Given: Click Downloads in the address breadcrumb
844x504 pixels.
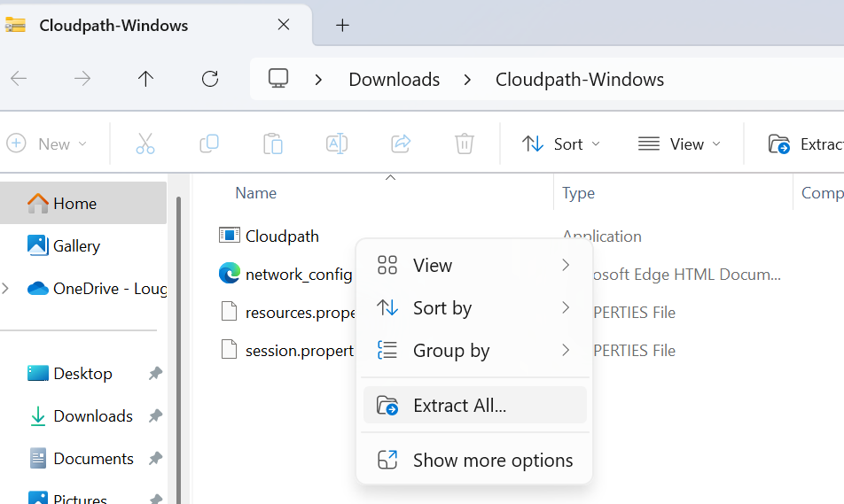Looking at the screenshot, I should (394, 79).
